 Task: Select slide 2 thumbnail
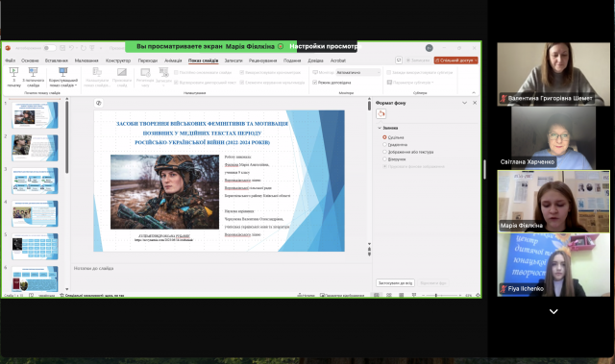click(35, 148)
